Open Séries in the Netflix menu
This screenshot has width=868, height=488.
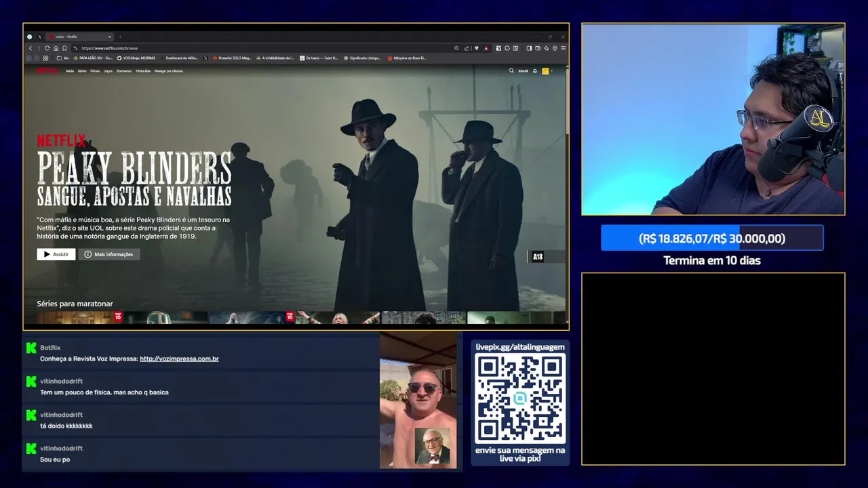pos(82,70)
